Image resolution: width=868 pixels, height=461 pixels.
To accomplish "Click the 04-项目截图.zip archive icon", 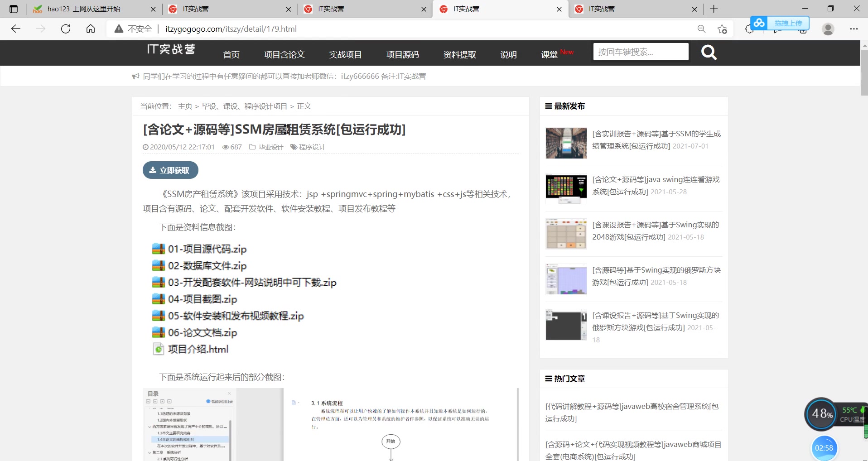I will 158,299.
